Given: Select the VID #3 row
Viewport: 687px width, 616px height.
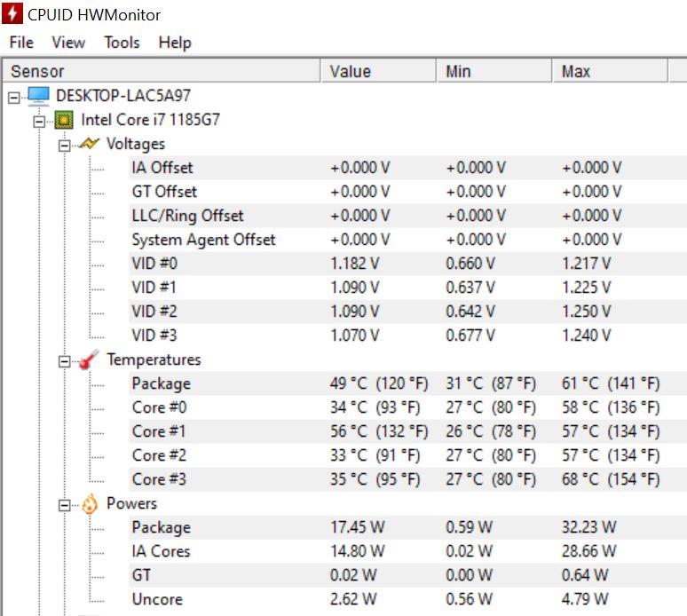Looking at the screenshot, I should [408, 336].
